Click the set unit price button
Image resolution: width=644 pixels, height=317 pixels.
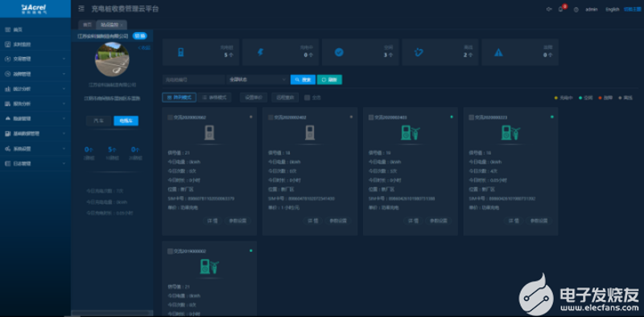point(254,97)
